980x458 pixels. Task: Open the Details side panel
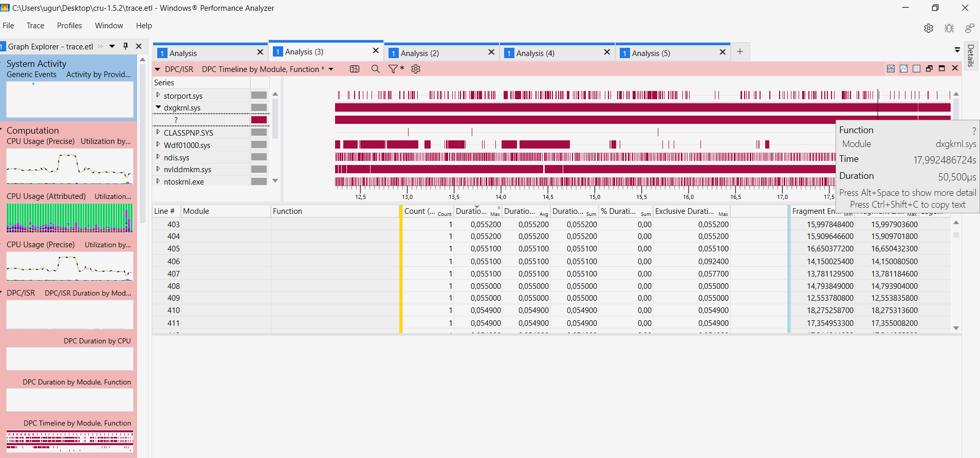971,56
